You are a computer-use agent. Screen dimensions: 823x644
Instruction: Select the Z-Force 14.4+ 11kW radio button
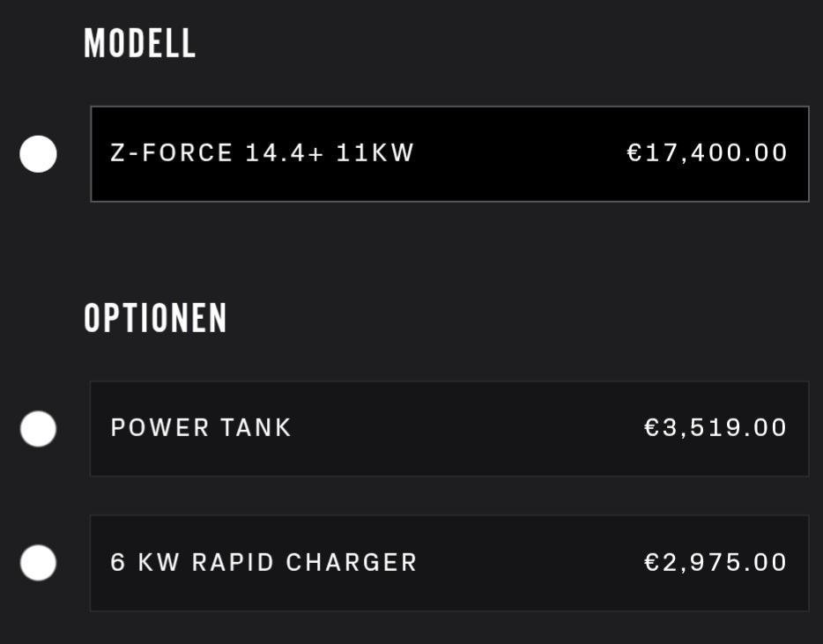pyautogui.click(x=38, y=154)
